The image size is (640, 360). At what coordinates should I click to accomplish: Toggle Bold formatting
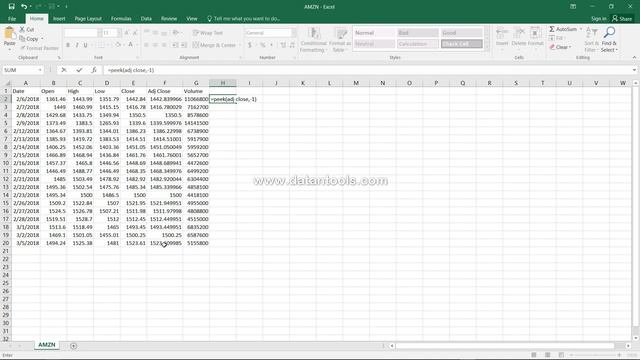[x=68, y=45]
